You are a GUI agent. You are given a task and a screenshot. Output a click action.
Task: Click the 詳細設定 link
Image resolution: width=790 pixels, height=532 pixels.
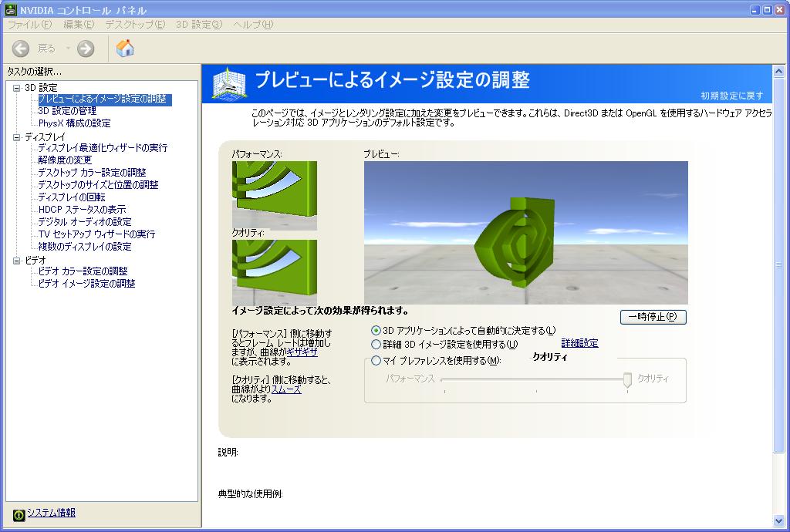[x=579, y=344]
